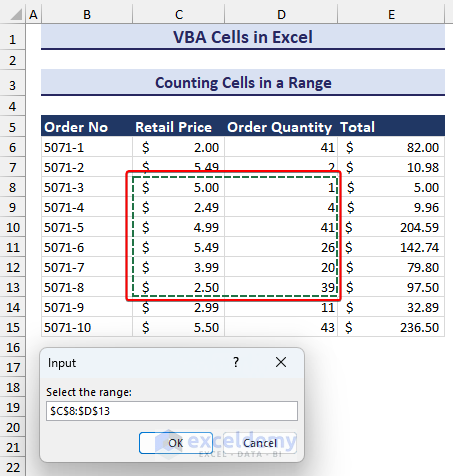
Task: Select retail price cell 3.99
Action: pyautogui.click(x=179, y=267)
